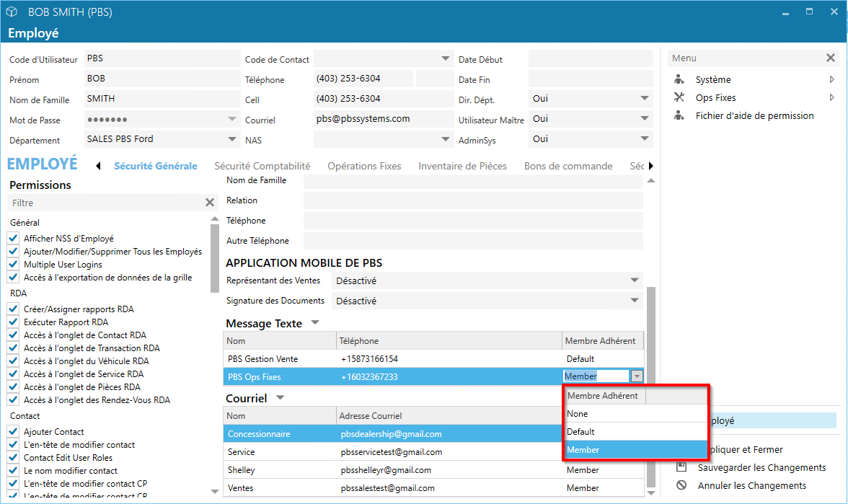Viewport: 848px width, 504px height.
Task: Toggle Ajouter/Modifier/Supprimer Tous les Employés checkbox
Action: point(13,251)
